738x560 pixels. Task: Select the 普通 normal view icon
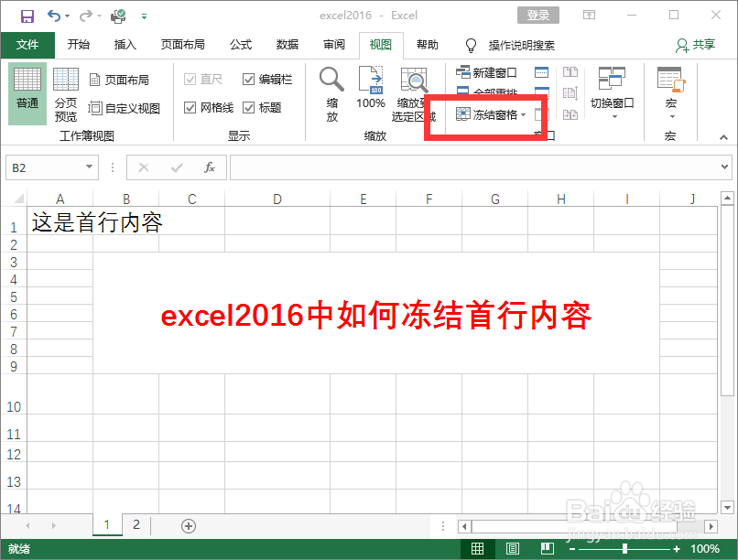(x=27, y=92)
